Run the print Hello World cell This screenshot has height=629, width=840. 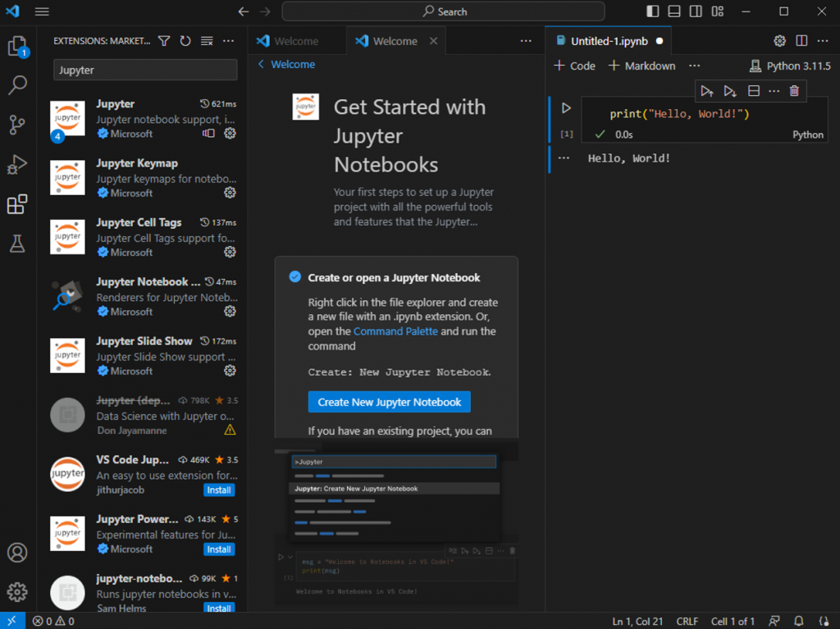point(566,108)
